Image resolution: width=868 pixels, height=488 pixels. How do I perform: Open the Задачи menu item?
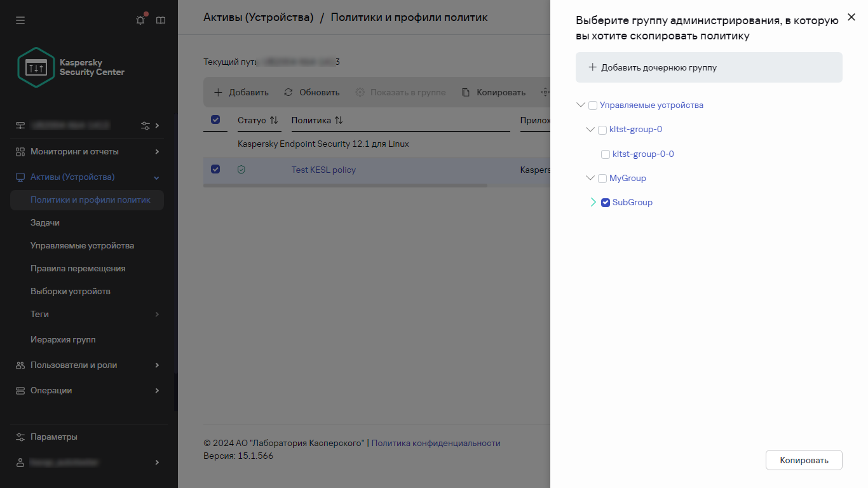45,223
